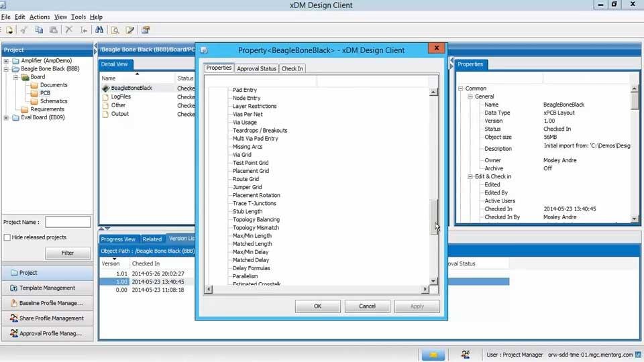
Task: Open the Project navigation pane button
Action: (48, 273)
